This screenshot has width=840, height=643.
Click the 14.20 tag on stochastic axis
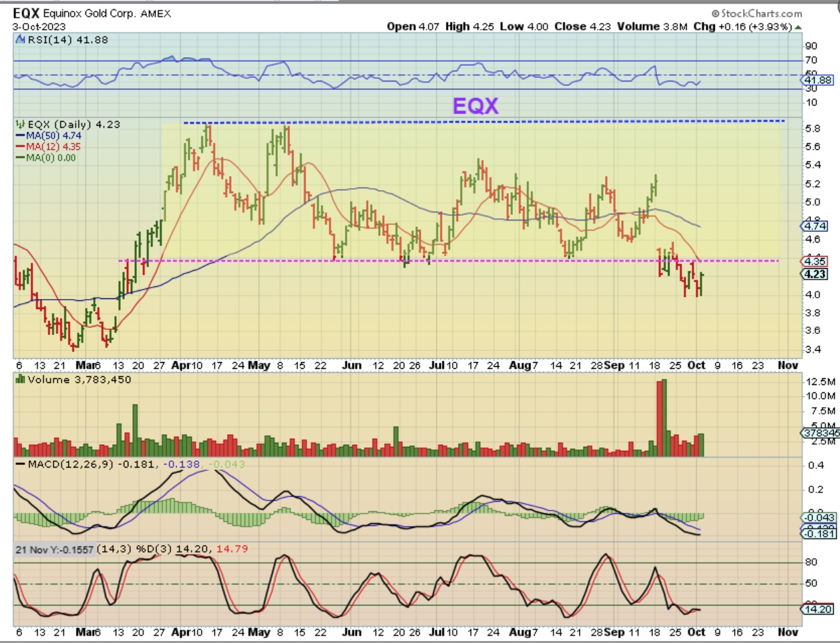pyautogui.click(x=817, y=609)
